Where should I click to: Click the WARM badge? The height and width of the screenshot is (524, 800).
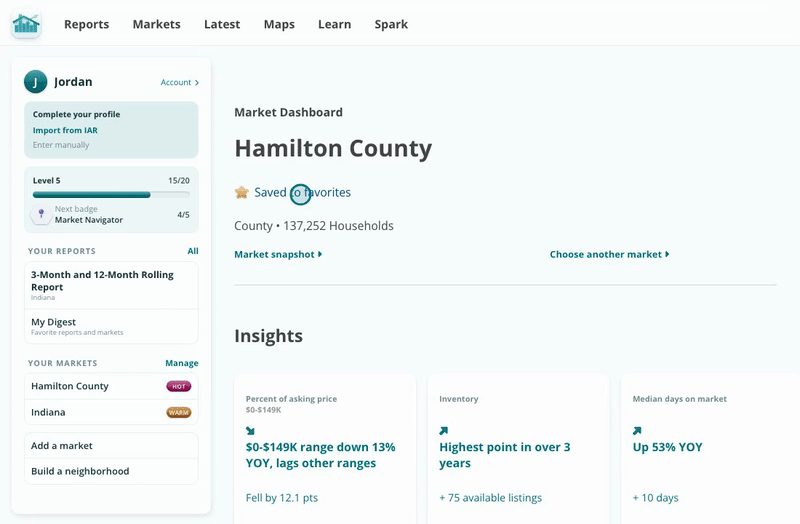click(179, 412)
